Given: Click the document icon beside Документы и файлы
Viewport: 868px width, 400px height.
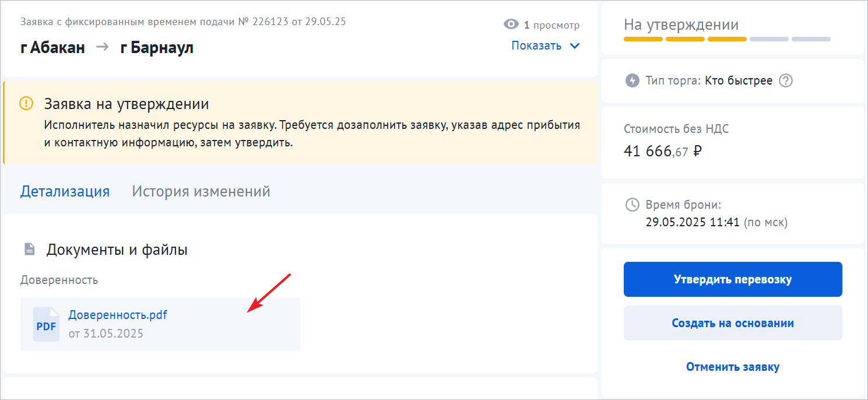Looking at the screenshot, I should tap(29, 250).
